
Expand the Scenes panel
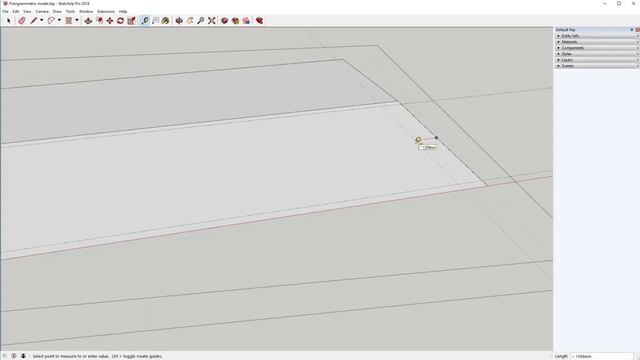click(559, 66)
